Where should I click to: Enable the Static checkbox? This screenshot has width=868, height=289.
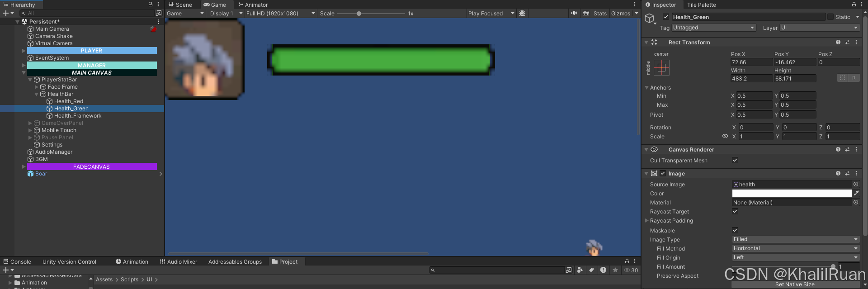[x=830, y=17]
